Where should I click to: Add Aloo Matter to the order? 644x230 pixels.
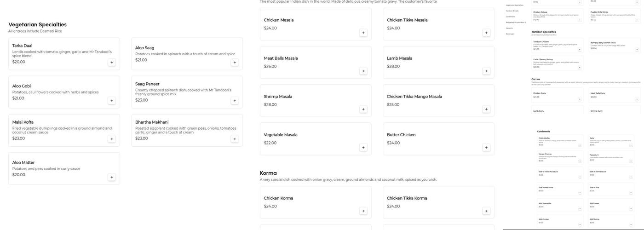(x=112, y=177)
